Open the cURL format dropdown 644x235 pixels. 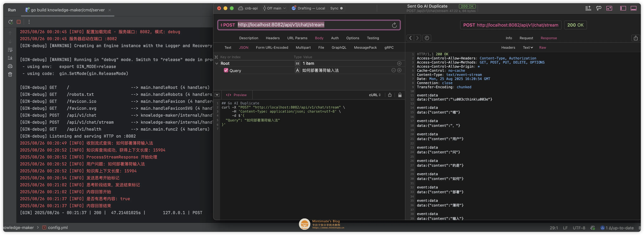click(x=375, y=95)
